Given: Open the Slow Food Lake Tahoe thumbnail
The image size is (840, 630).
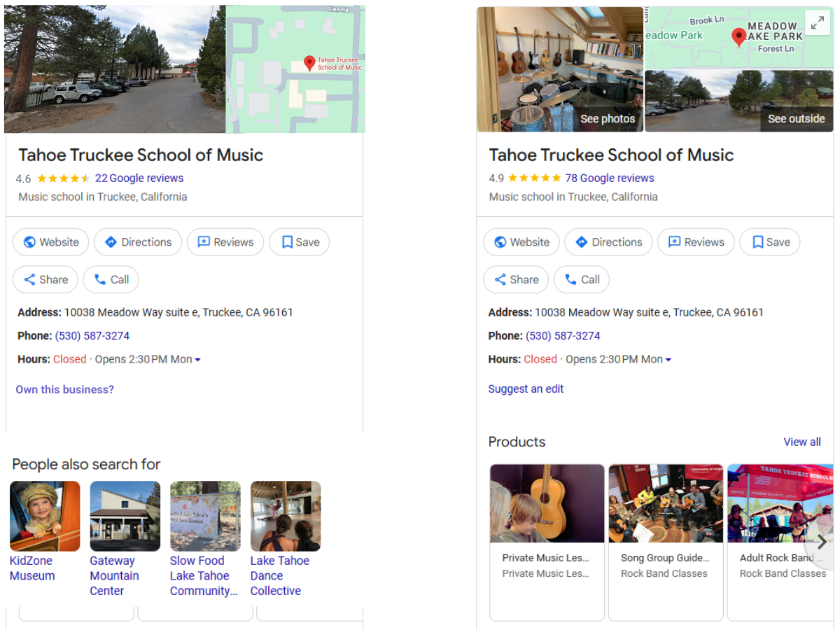Looking at the screenshot, I should click(x=205, y=516).
